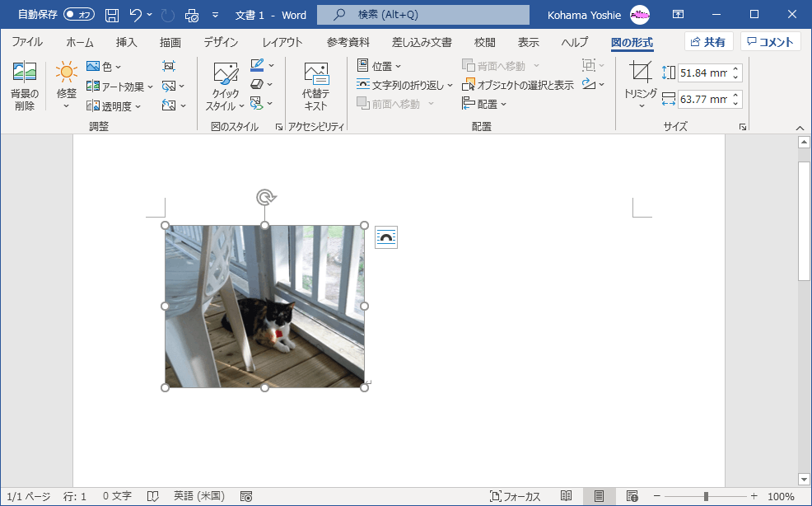Click the Save floppy disk icon
Image resolution: width=812 pixels, height=506 pixels.
[112, 15]
